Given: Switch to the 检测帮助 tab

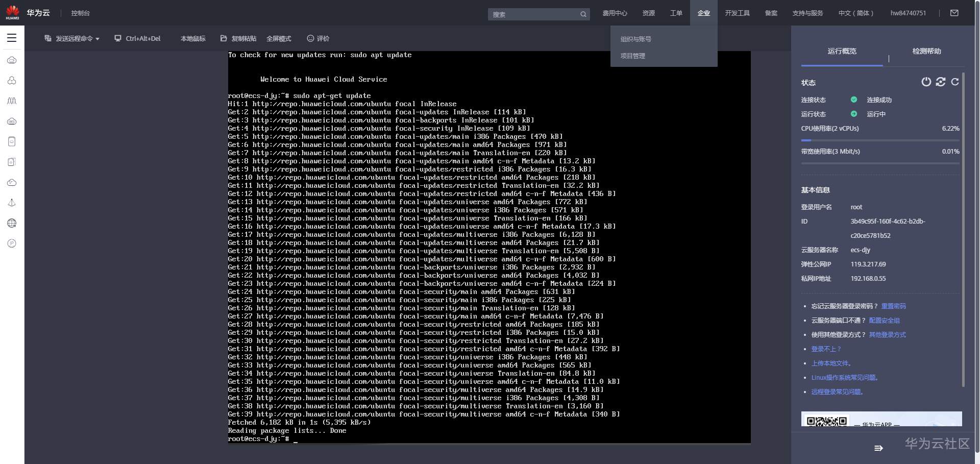Looking at the screenshot, I should pos(927,52).
